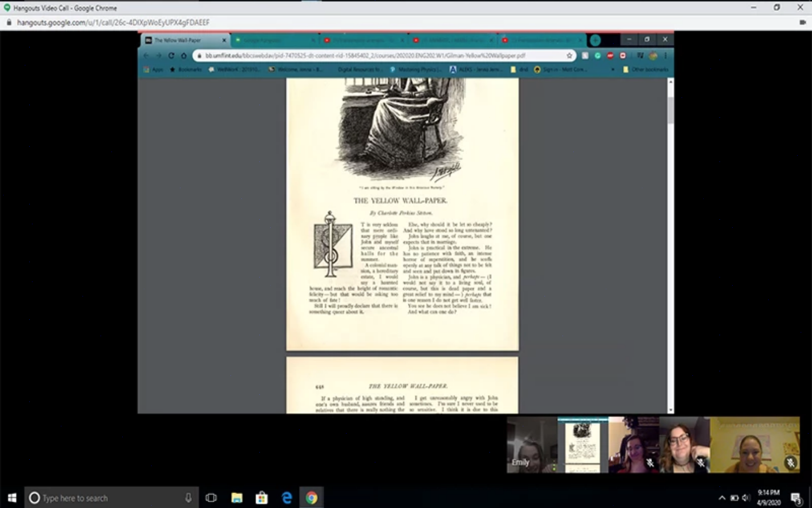Reload the shared Yellow Wall-Paper page
Screen dimensions: 812x508
pyautogui.click(x=171, y=55)
